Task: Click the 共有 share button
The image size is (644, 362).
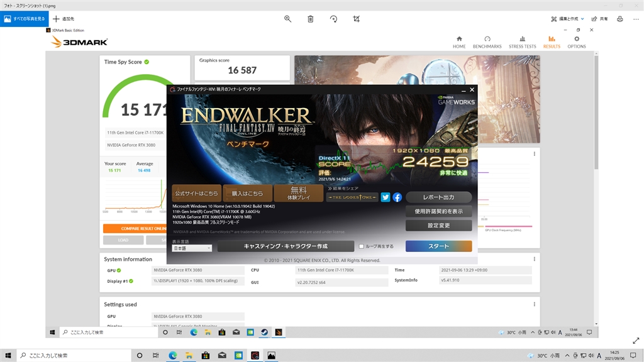Action: click(x=599, y=19)
